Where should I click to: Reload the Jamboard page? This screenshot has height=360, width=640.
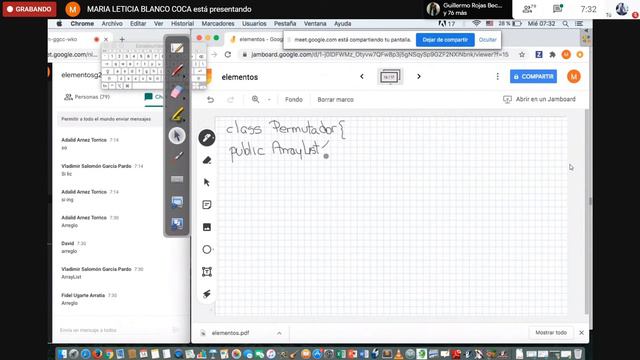(x=228, y=54)
